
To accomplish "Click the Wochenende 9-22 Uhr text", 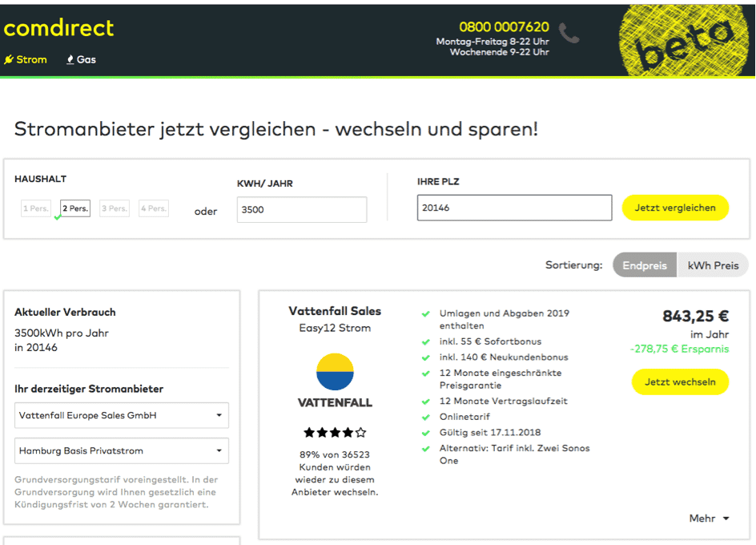I will pos(500,52).
